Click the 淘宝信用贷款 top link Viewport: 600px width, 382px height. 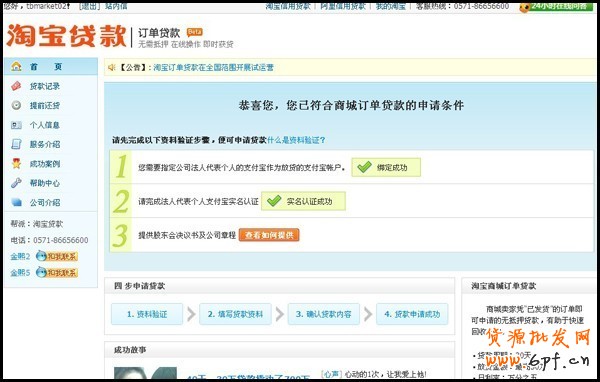(288, 6)
